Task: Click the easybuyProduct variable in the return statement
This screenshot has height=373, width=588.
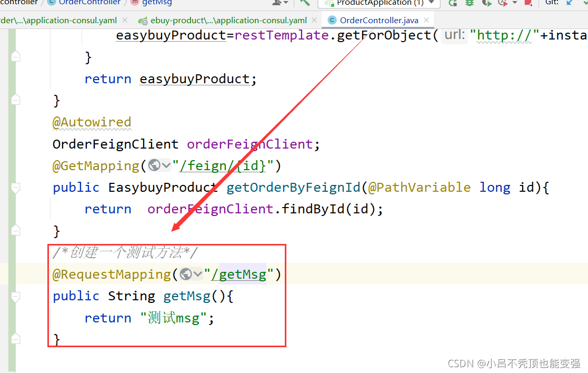Action: pos(194,79)
